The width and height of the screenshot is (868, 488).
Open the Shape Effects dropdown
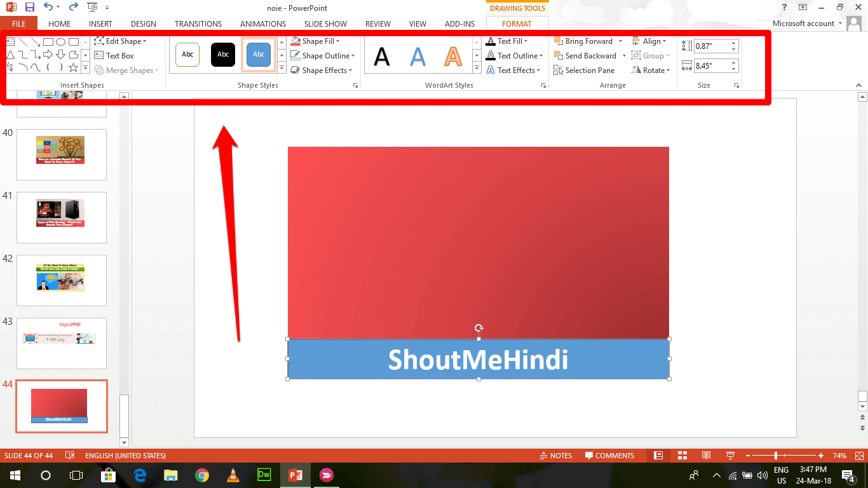(x=322, y=71)
